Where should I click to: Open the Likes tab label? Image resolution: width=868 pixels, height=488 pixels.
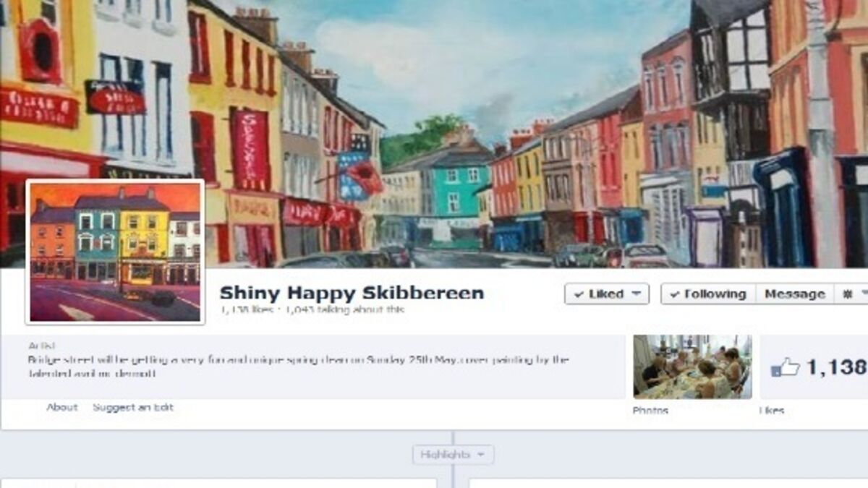772,410
